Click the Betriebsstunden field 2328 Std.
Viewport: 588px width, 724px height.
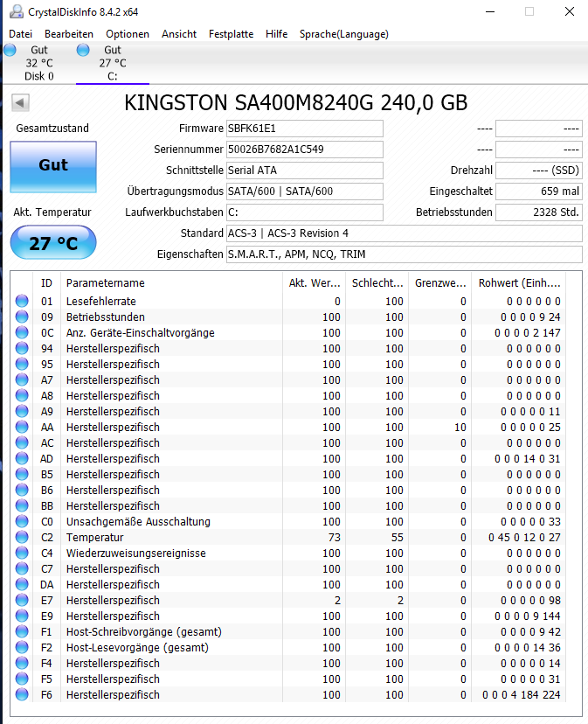tap(539, 212)
